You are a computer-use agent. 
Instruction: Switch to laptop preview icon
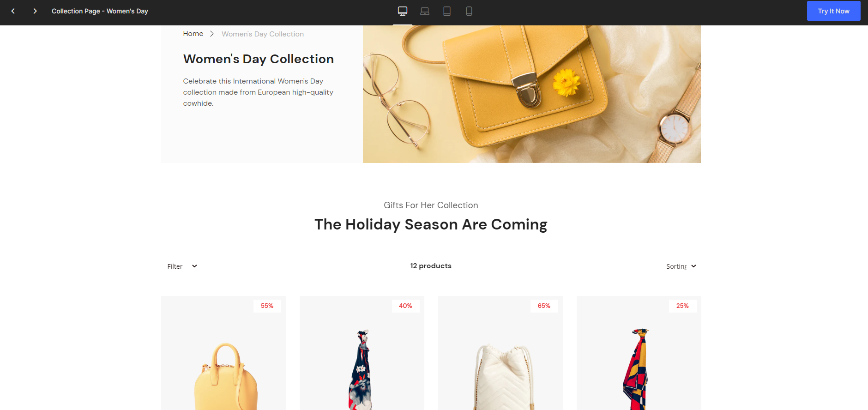click(x=425, y=11)
